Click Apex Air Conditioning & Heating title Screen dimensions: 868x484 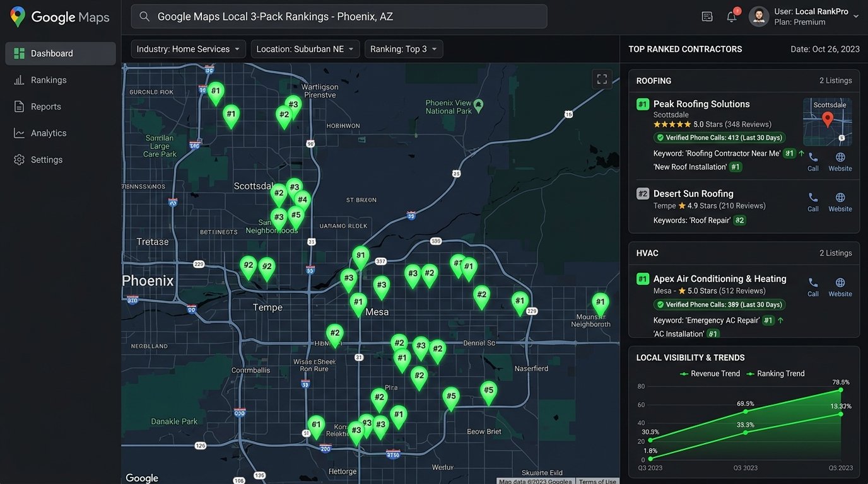720,279
